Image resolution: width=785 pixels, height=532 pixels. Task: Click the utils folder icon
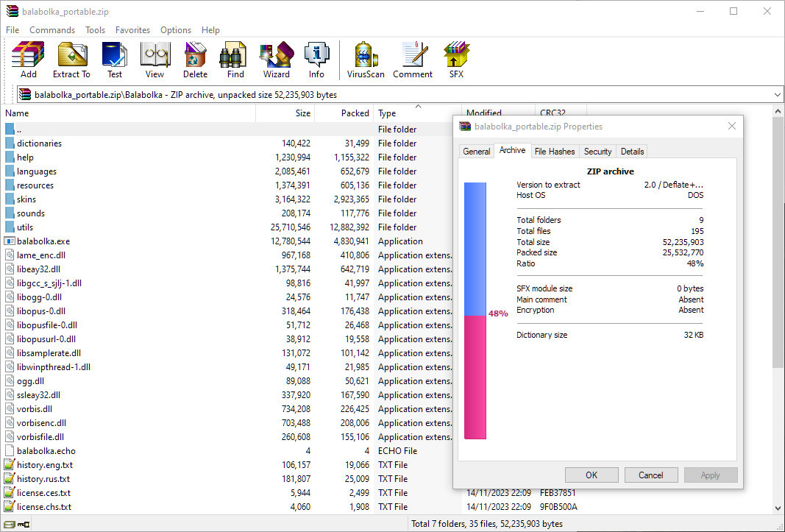pos(10,227)
